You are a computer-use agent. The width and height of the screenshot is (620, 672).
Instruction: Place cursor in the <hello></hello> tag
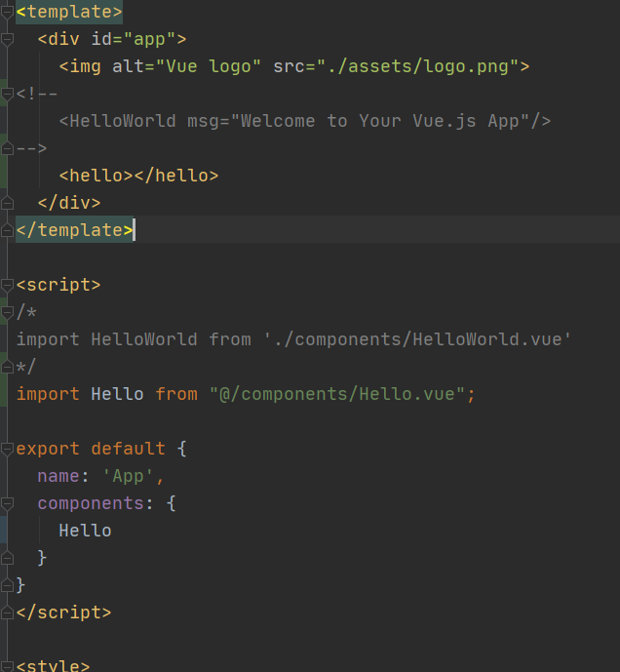point(138,176)
